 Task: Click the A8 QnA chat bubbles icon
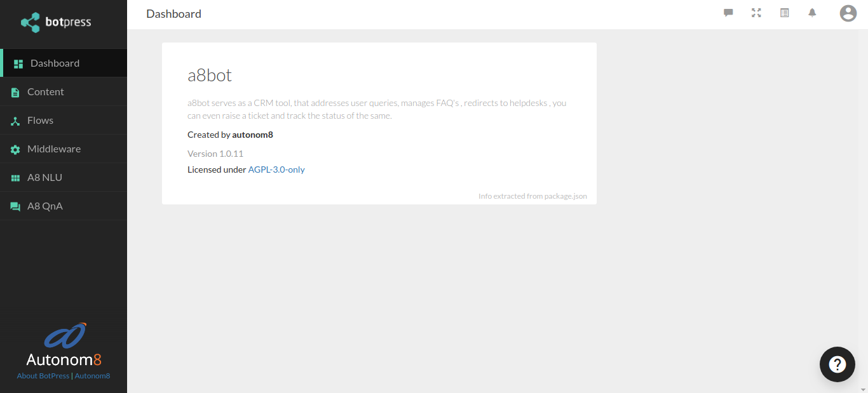pos(15,206)
